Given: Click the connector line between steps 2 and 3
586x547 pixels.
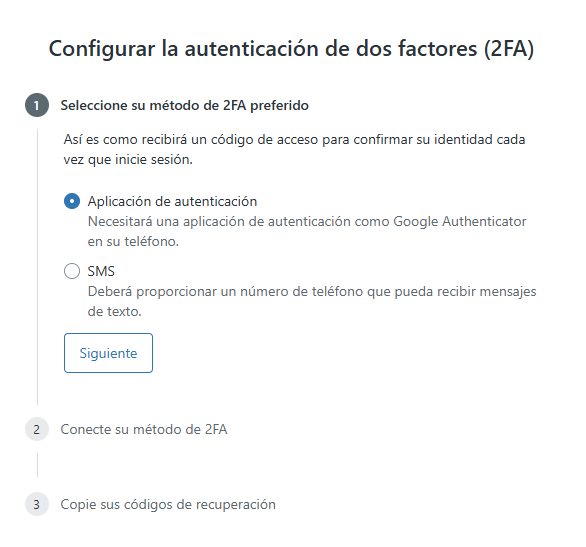Looking at the screenshot, I should click(37, 465).
